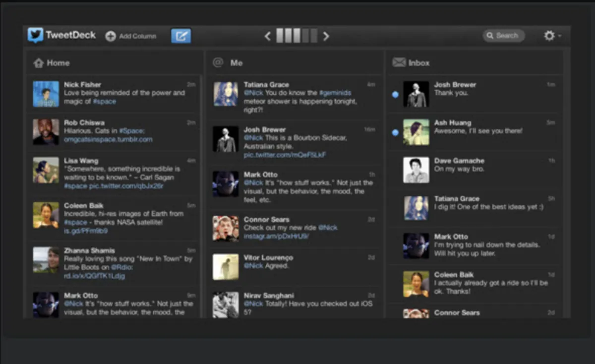This screenshot has width=595, height=364.
Task: Click the Zhanna Shamis name
Action: tap(89, 250)
